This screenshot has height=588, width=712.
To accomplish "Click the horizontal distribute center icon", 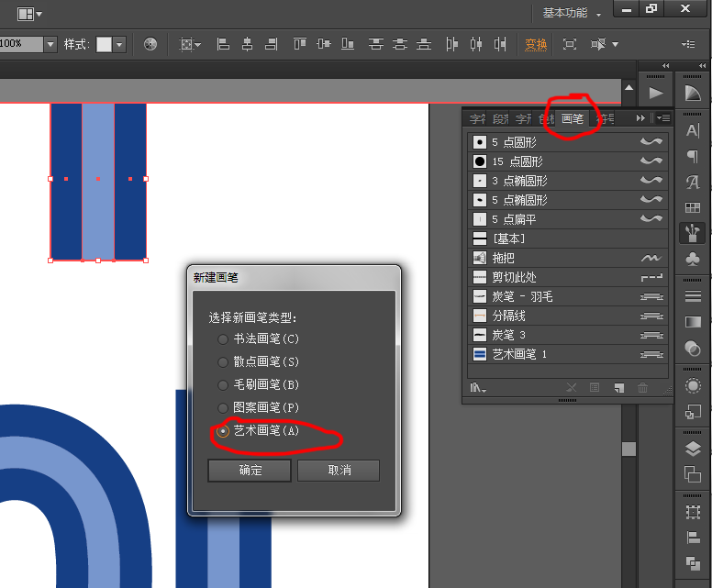I will click(x=476, y=44).
